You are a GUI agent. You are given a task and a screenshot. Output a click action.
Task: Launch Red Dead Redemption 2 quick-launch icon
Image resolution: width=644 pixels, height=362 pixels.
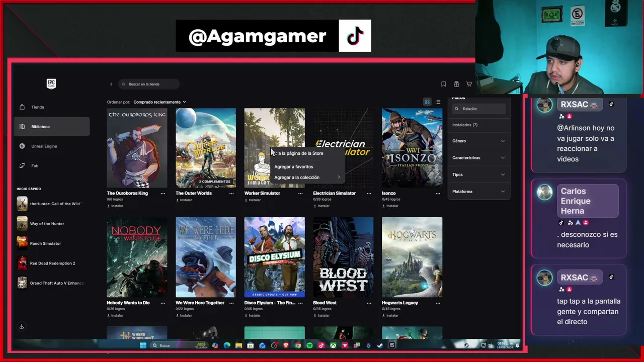[x=22, y=263]
